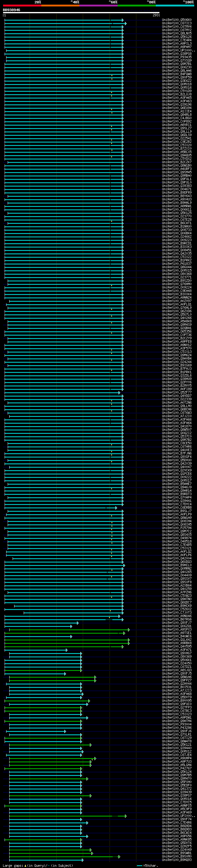Screen dimensions: 197x868
Task: Select UniRef100_Q84RL8 label
Action: click(x=177, y=115)
